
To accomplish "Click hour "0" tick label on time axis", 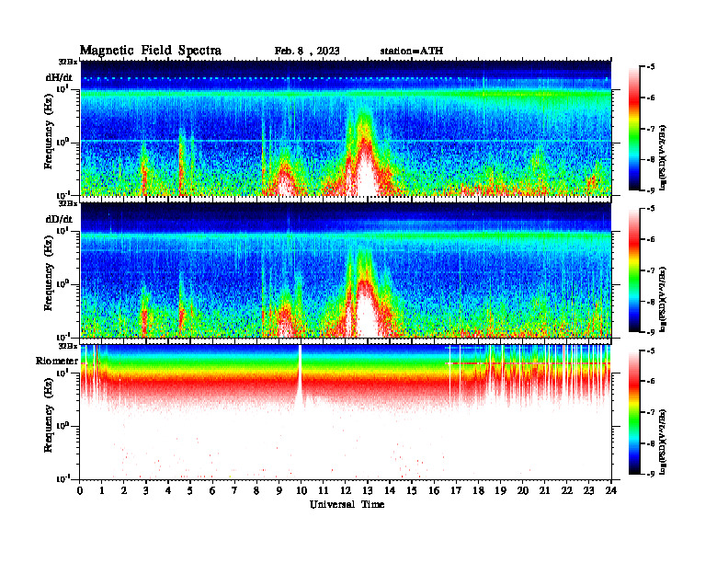I will pos(80,490).
